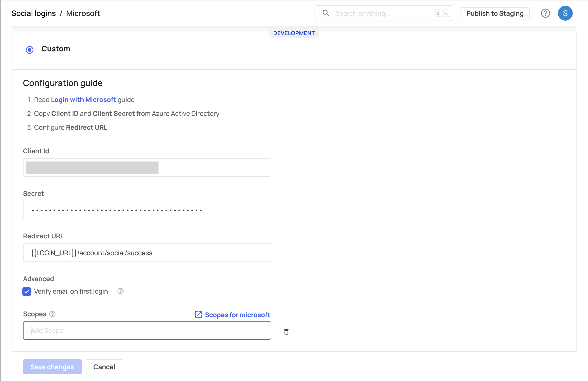Click external link icon for Scopes for microsoft
This screenshot has height=381, width=588.
(x=198, y=315)
